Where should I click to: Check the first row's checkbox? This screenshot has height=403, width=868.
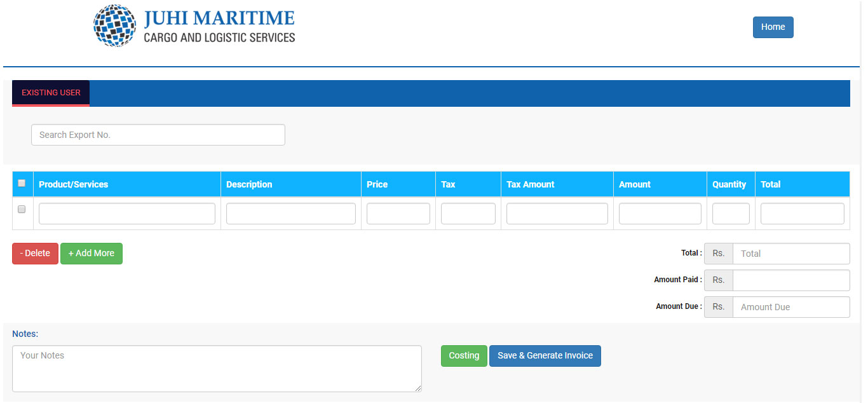(x=22, y=209)
